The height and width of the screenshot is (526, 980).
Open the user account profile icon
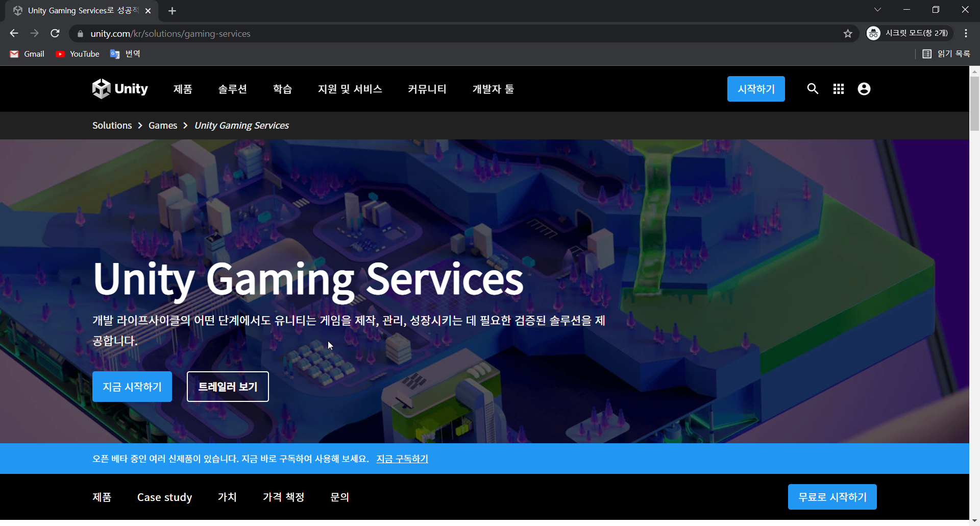click(864, 89)
